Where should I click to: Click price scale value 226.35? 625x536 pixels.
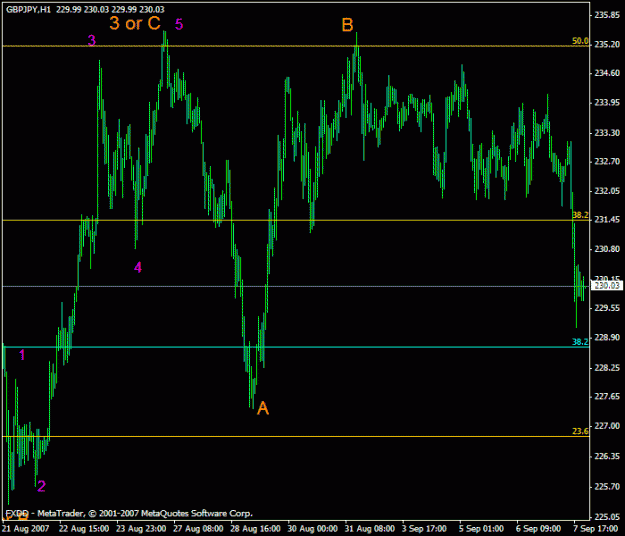click(607, 456)
